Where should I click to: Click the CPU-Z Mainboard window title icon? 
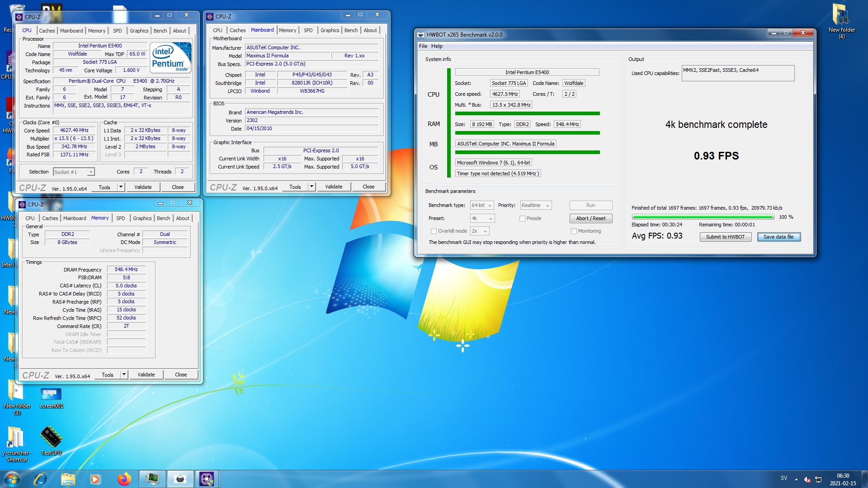coord(210,16)
